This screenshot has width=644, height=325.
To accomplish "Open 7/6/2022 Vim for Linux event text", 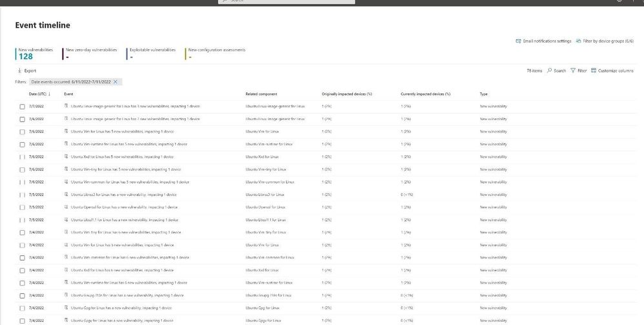I will point(122,132).
